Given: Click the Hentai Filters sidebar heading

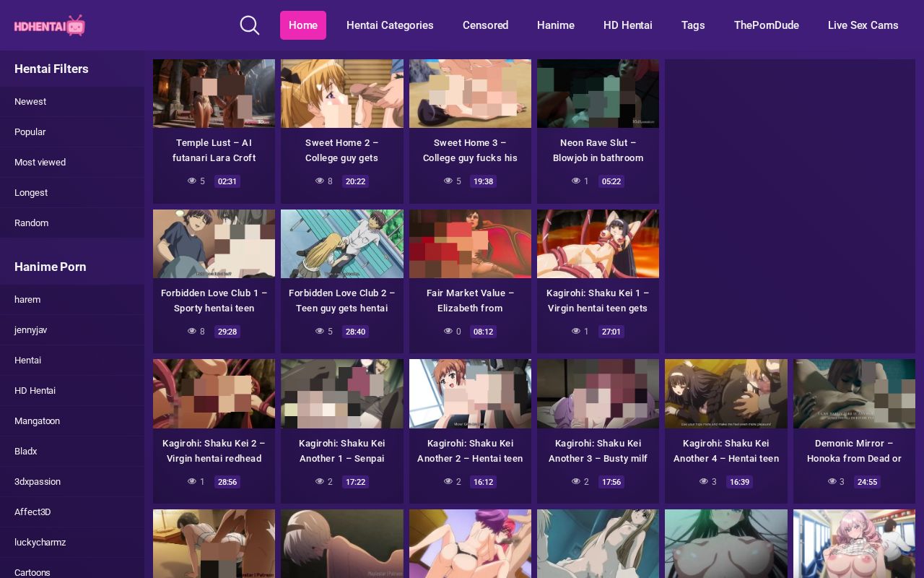Looking at the screenshot, I should (x=51, y=69).
